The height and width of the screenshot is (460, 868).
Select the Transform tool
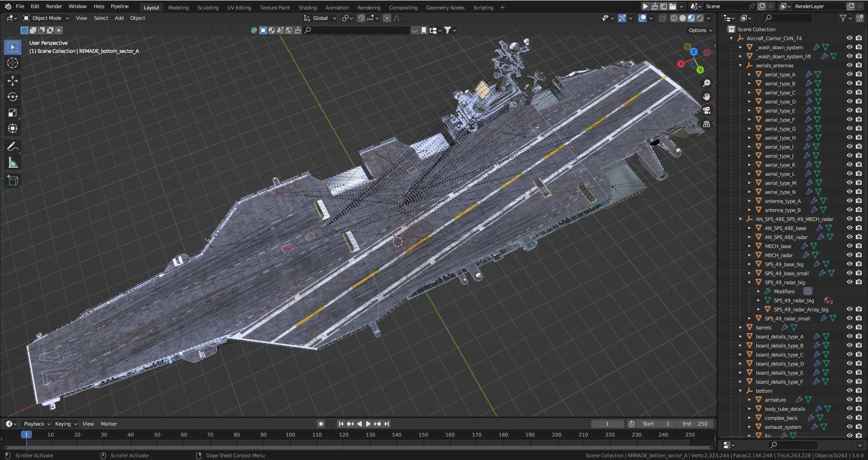tap(13, 128)
